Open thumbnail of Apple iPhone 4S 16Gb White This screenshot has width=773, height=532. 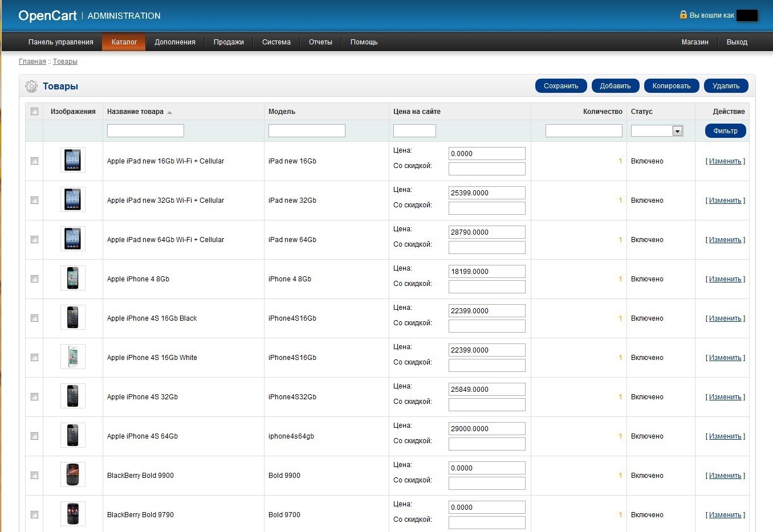73,357
